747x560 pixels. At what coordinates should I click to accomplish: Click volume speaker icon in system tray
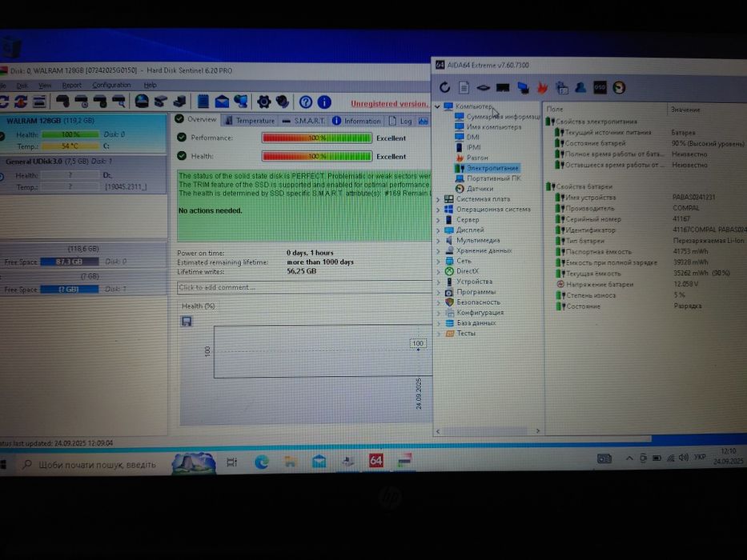(684, 458)
